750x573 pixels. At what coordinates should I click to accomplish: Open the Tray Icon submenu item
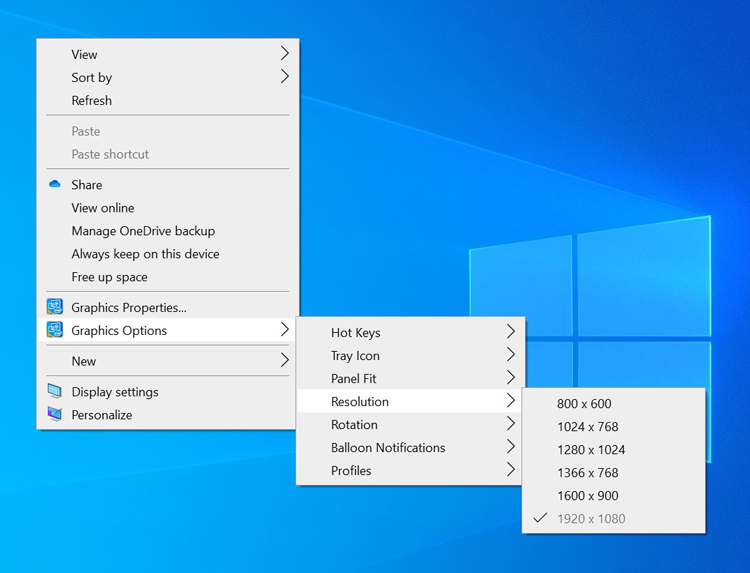click(410, 355)
